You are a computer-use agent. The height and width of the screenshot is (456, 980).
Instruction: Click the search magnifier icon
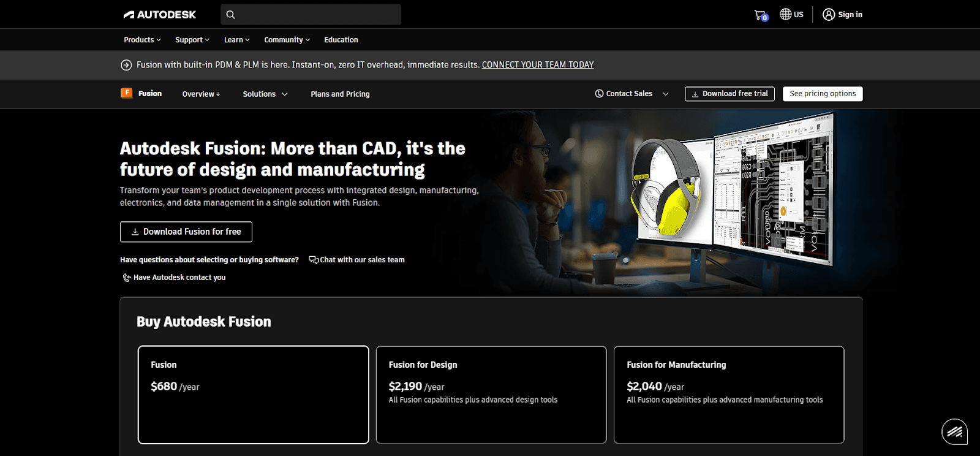tap(230, 15)
